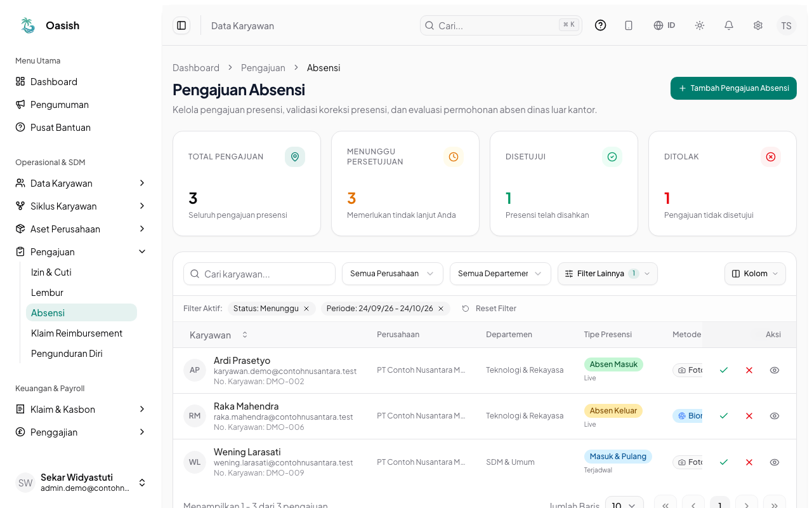
Task: Go to Dashboard breadcrumb link
Action: (x=196, y=68)
